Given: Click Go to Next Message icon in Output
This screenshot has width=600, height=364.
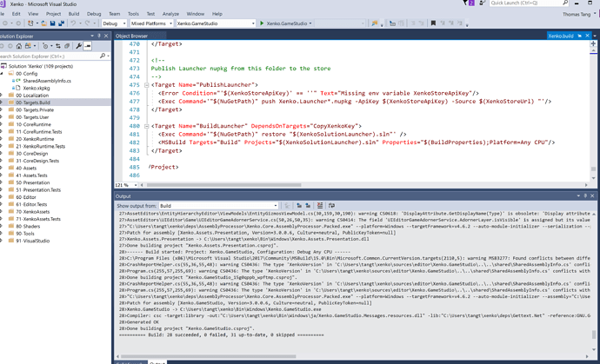Looking at the screenshot, I should pos(308,205).
